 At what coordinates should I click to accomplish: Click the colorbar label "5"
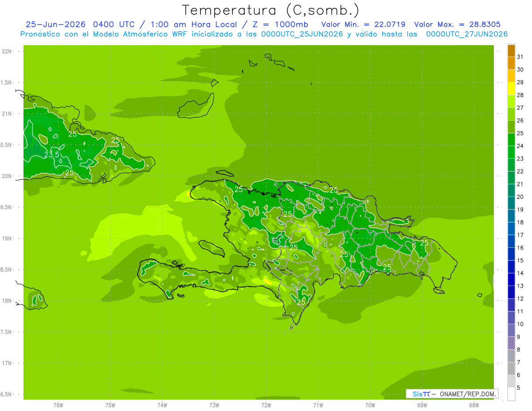519,388
